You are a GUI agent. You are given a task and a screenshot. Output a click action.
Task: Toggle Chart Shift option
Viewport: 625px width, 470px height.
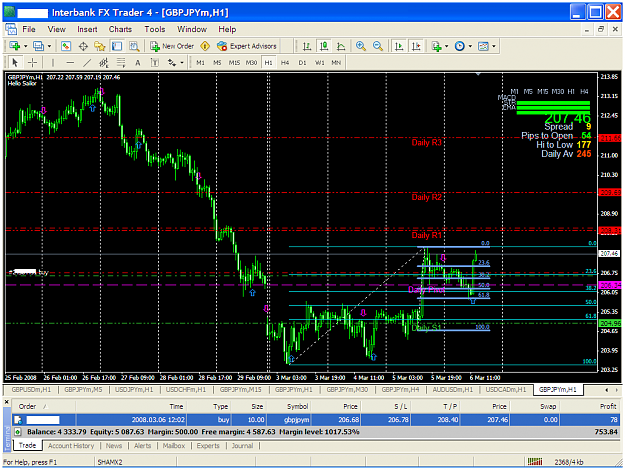pos(416,46)
